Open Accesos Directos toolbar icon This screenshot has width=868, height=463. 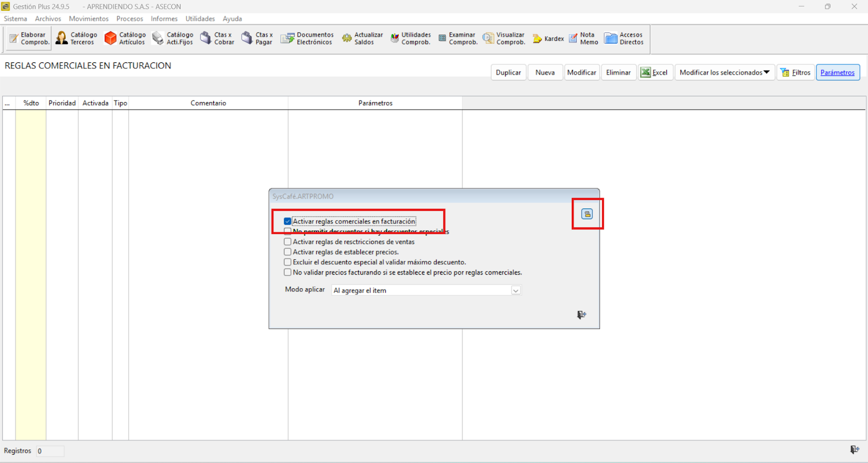(624, 39)
